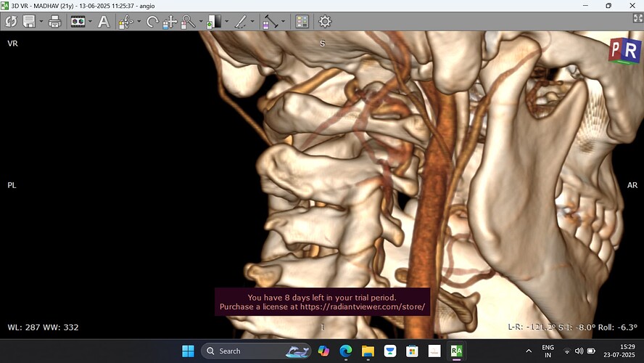Click the ENG IN language indicator
The width and height of the screenshot is (644, 363).
pyautogui.click(x=548, y=351)
